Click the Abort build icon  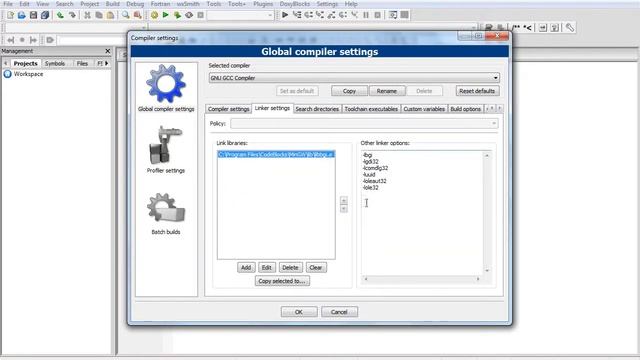coord(200,15)
